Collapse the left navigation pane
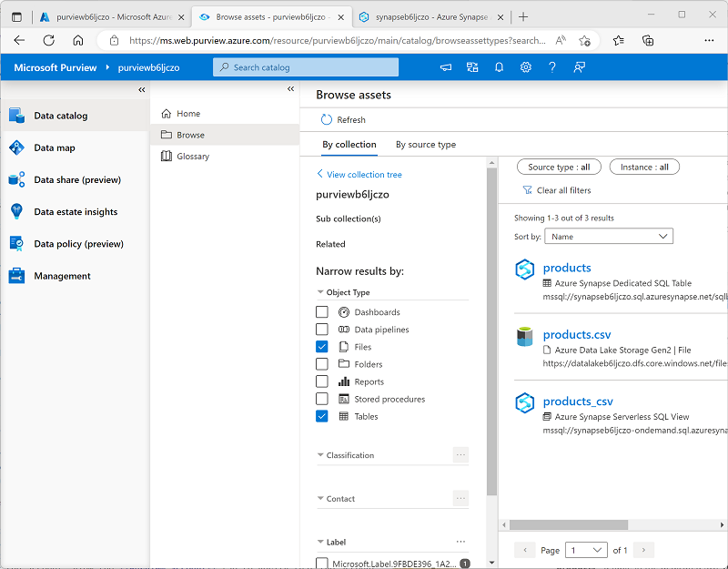The height and width of the screenshot is (569, 728). tap(142, 89)
